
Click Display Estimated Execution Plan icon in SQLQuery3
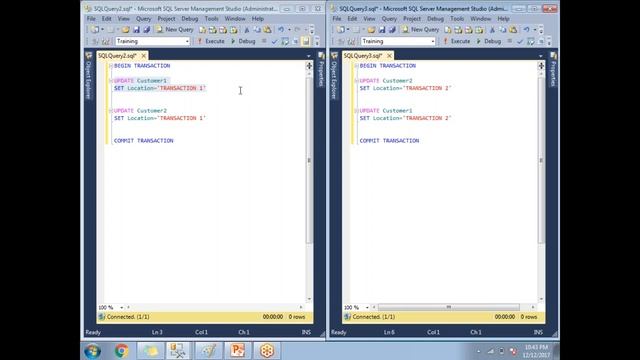click(x=531, y=42)
